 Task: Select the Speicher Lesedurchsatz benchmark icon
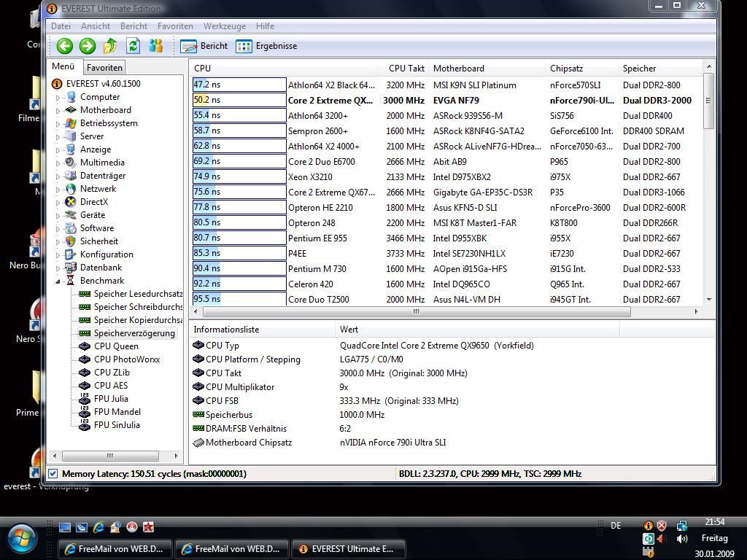(85, 294)
